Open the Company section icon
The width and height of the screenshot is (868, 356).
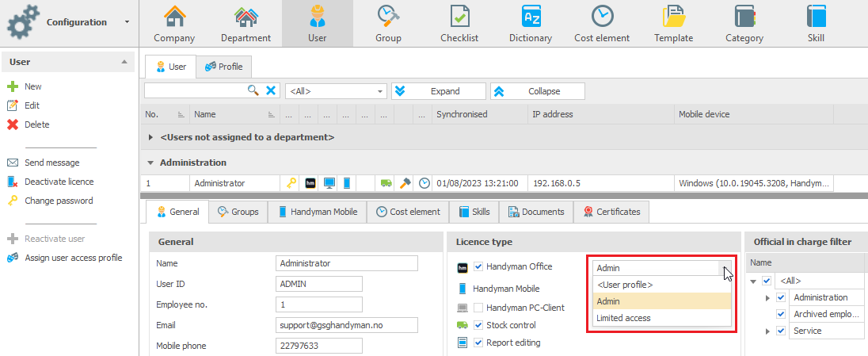173,16
